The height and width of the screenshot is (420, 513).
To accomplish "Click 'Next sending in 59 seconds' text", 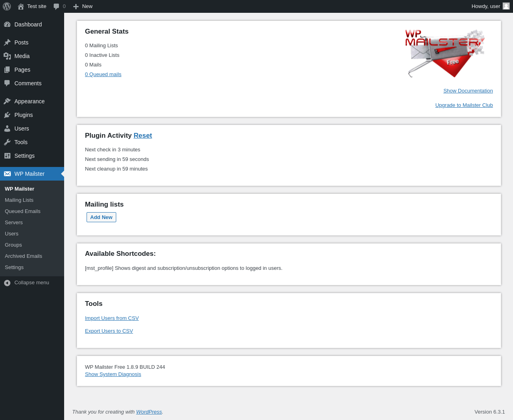I will click(117, 159).
